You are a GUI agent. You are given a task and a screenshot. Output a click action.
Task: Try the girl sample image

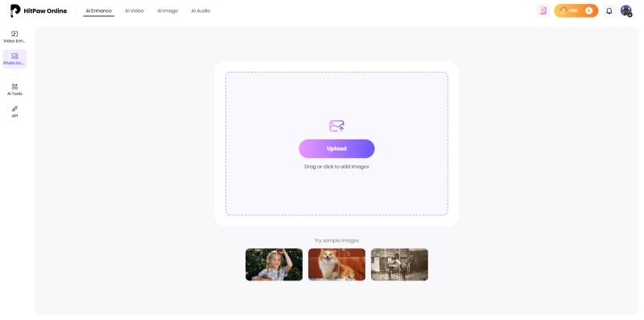(x=274, y=264)
